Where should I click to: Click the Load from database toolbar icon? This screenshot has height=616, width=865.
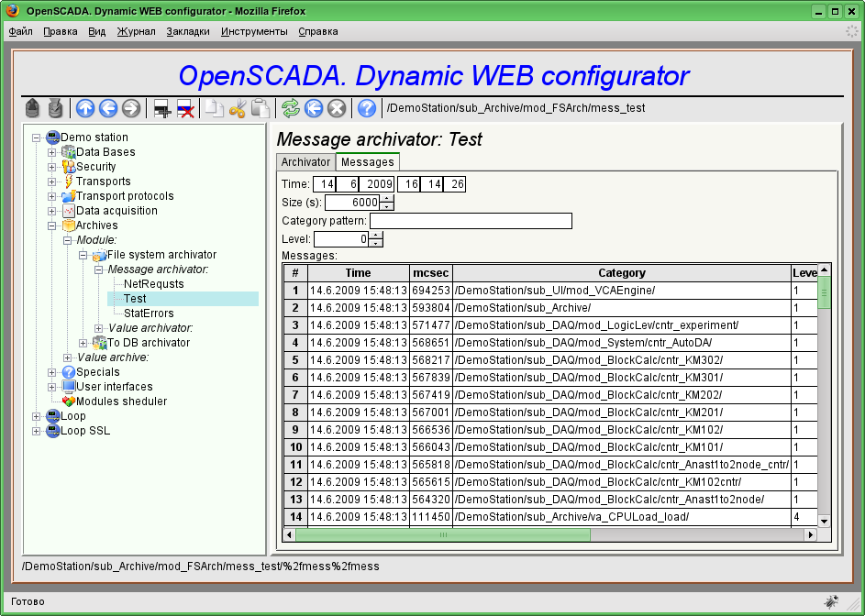32,108
